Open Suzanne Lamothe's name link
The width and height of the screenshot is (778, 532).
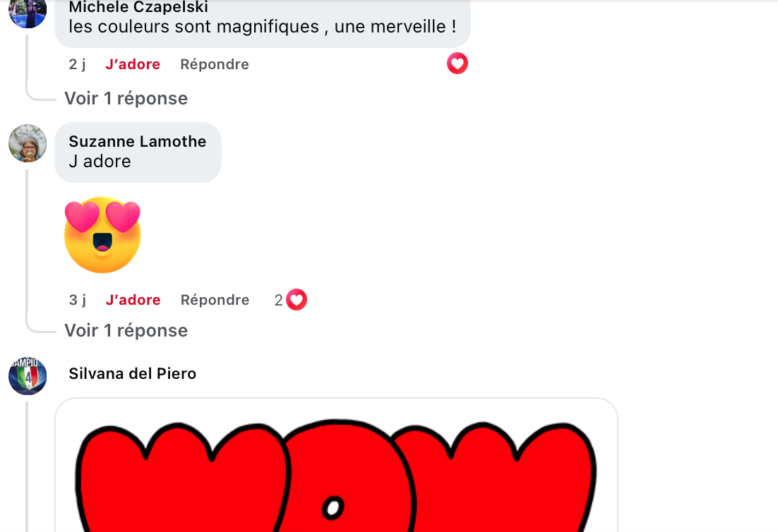click(x=138, y=141)
